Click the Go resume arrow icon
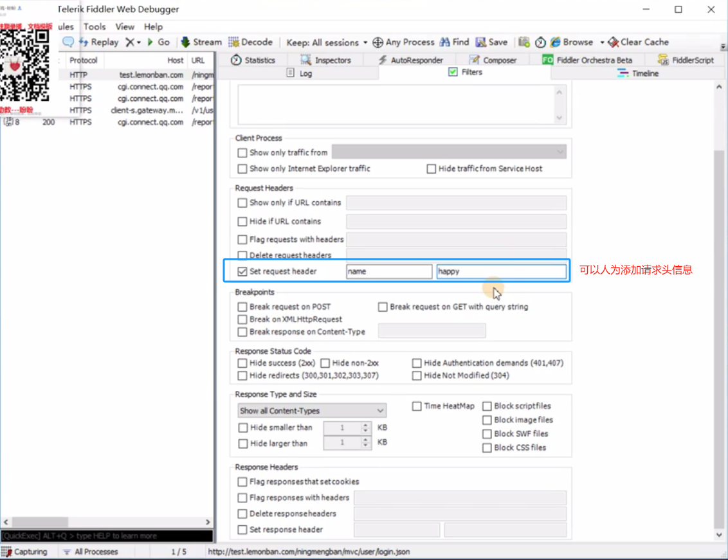This screenshot has height=560, width=728. (150, 42)
